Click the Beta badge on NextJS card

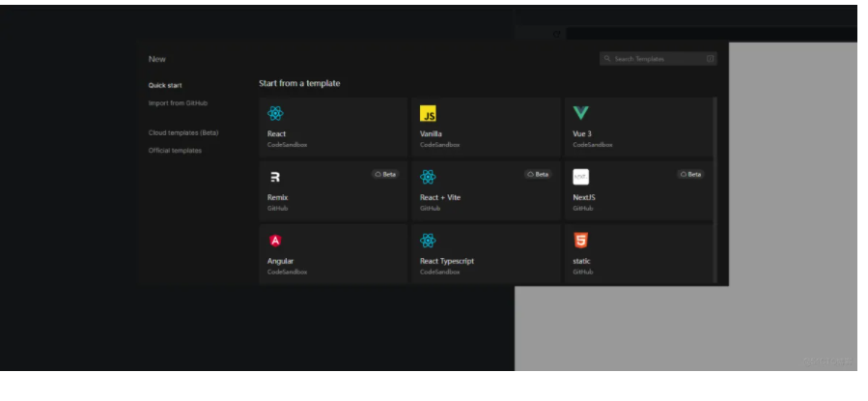click(x=691, y=175)
